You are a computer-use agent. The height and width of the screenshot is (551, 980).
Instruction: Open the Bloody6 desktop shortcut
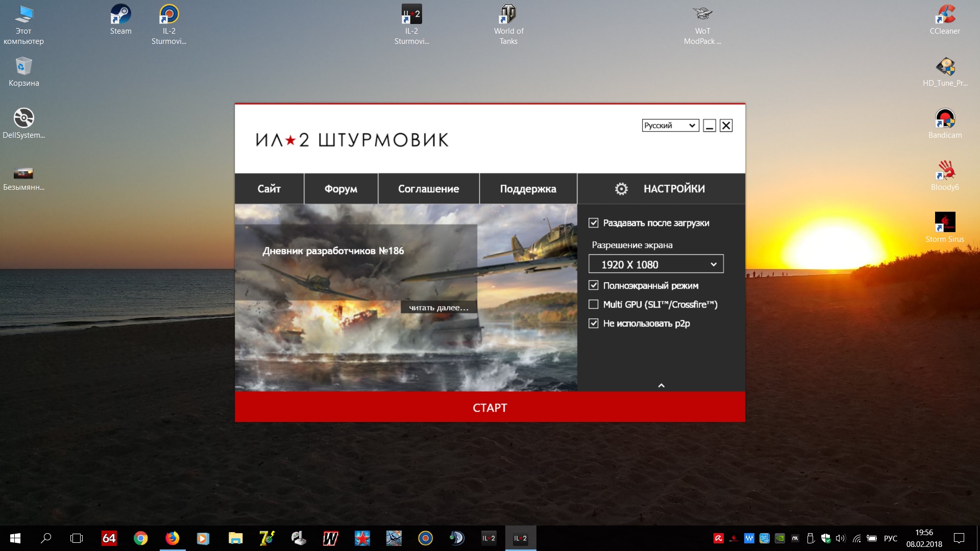coord(945,176)
